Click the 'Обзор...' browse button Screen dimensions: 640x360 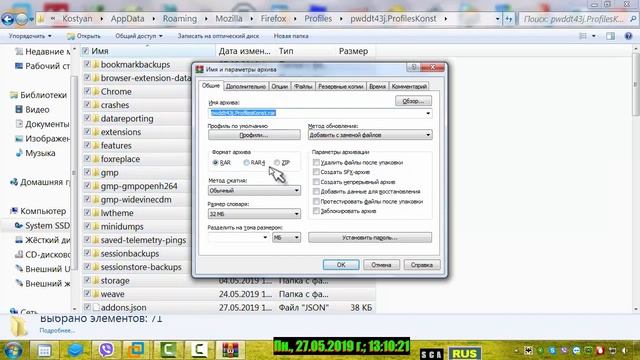click(x=413, y=101)
